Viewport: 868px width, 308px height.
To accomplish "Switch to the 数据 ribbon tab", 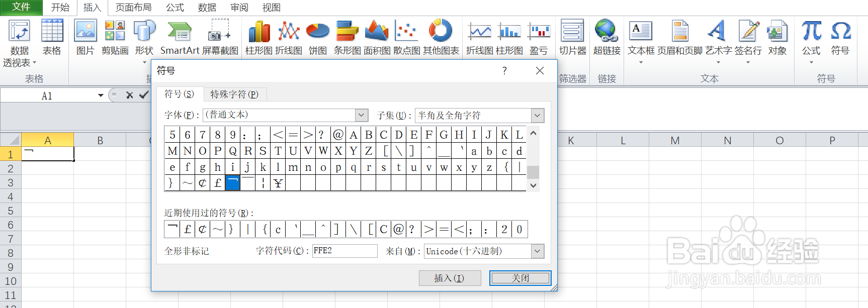I will 207,8.
